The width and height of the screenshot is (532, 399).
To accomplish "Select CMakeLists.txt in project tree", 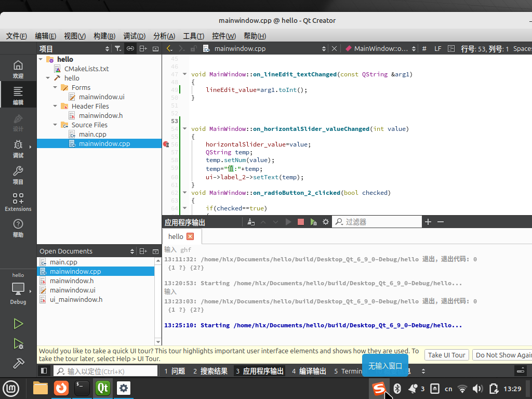I will (x=87, y=69).
